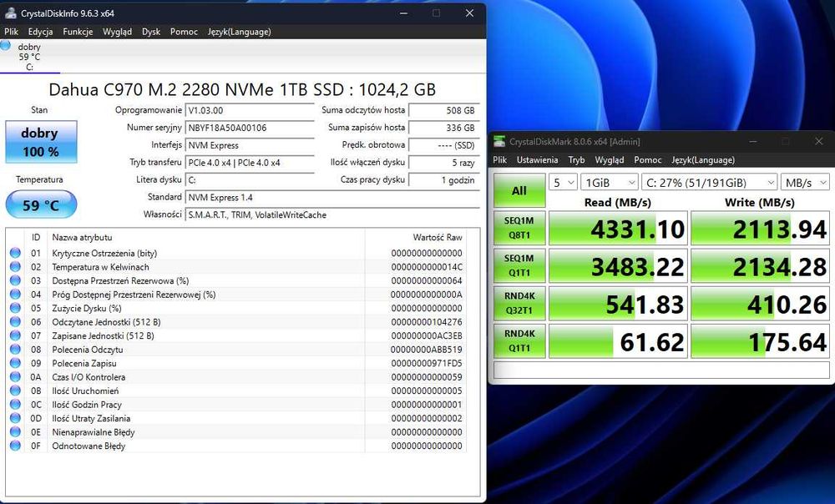Click the Dahua C970 drive model title
Viewport: 835px width, 504px height.
coord(242,89)
